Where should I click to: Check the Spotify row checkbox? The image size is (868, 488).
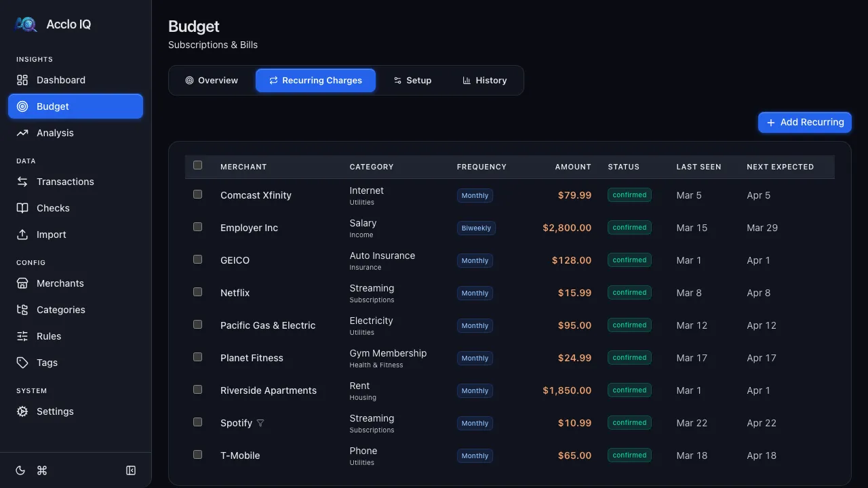pyautogui.click(x=197, y=422)
